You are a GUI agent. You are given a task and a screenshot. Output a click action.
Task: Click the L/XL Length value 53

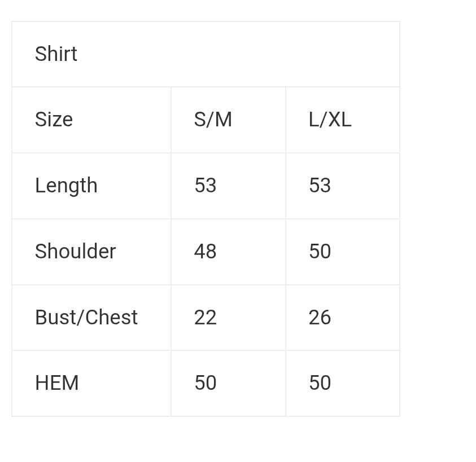point(320,185)
